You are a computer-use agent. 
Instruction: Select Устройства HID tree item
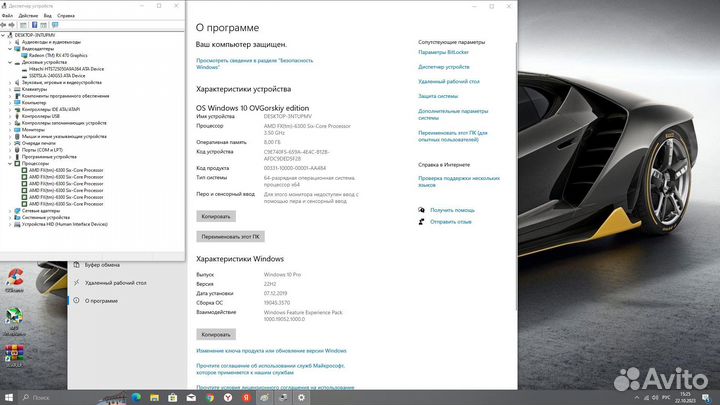pos(65,224)
